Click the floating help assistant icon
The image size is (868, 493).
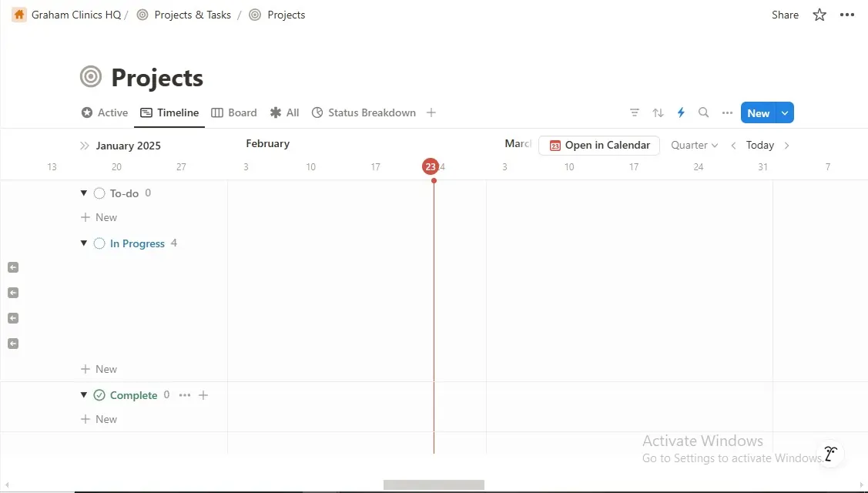point(829,454)
